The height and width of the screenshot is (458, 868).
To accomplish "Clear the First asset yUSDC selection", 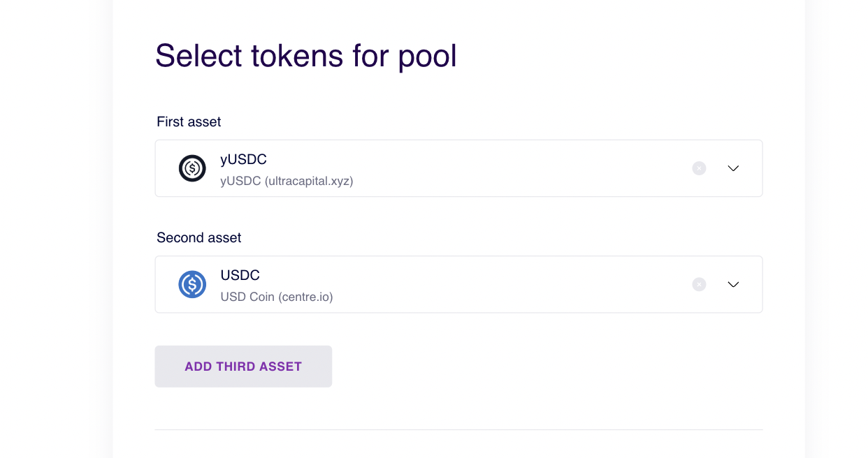I will pos(699,168).
